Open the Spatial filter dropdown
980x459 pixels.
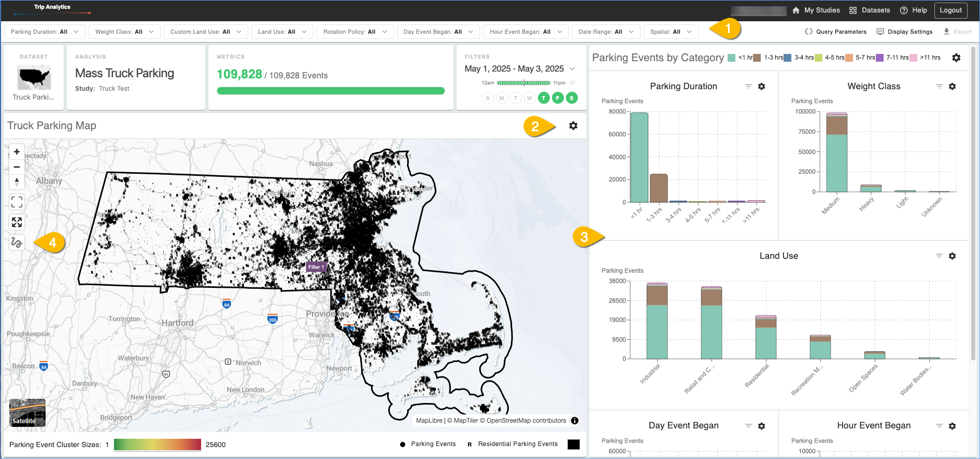671,32
